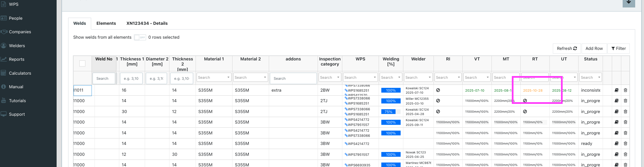Open the Welding [%] filter dropdown
This screenshot has height=167, width=644.
click(x=391, y=77)
